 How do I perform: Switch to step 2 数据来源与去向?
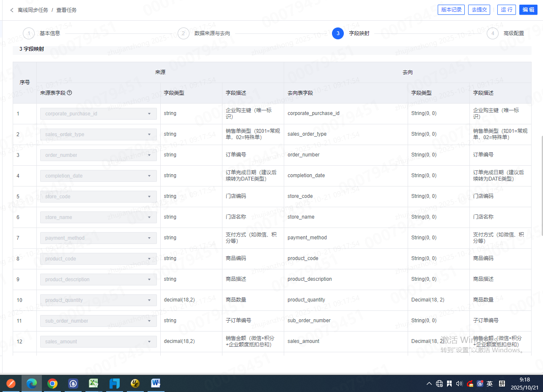tap(184, 33)
